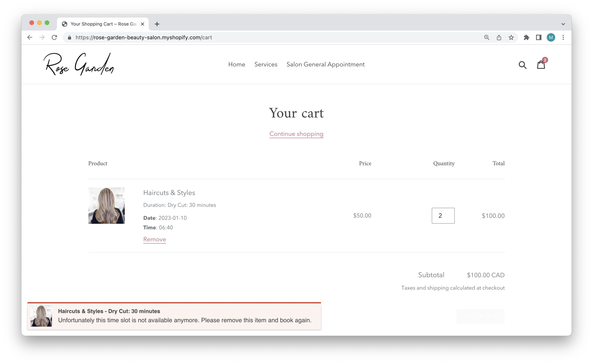The width and height of the screenshot is (593, 364).
Task: Toggle the Chrome side panel icon
Action: pyautogui.click(x=539, y=38)
